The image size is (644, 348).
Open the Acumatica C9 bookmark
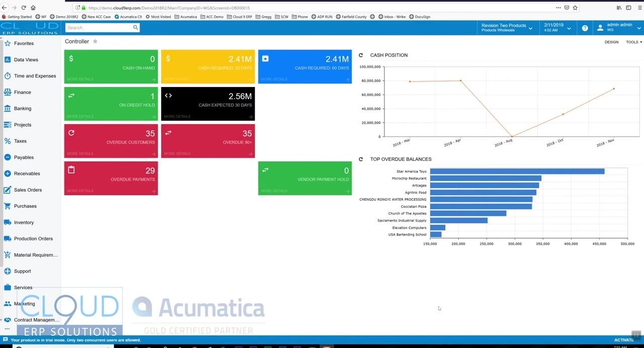(x=128, y=17)
